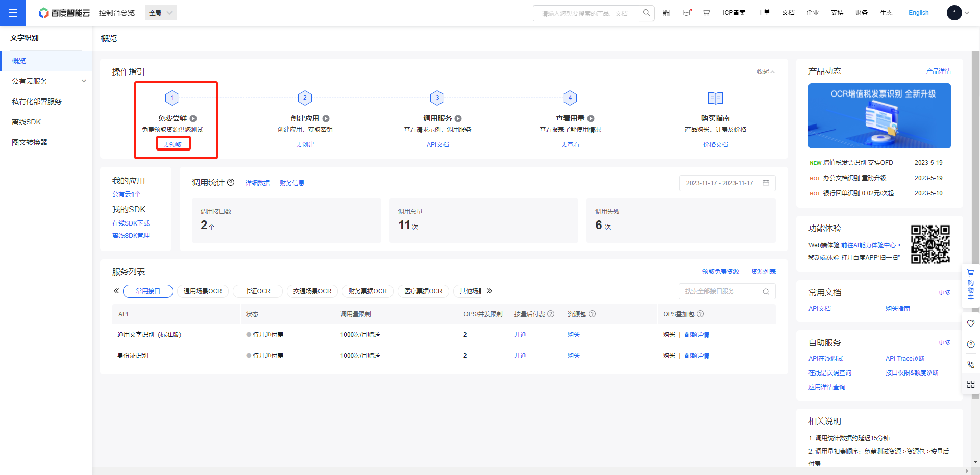Image resolution: width=980 pixels, height=475 pixels.
Task: Click the OCR增值税发票识别 banner
Action: click(879, 116)
